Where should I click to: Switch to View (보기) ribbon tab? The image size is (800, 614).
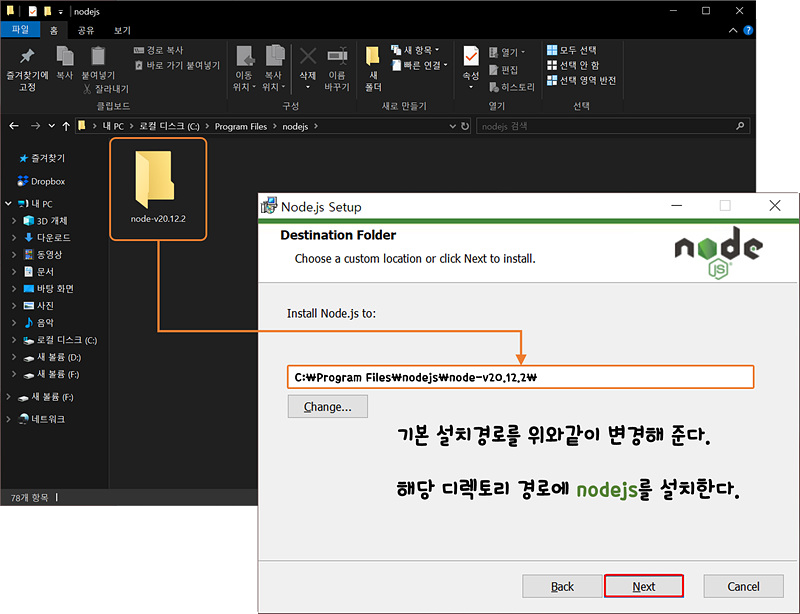122,30
